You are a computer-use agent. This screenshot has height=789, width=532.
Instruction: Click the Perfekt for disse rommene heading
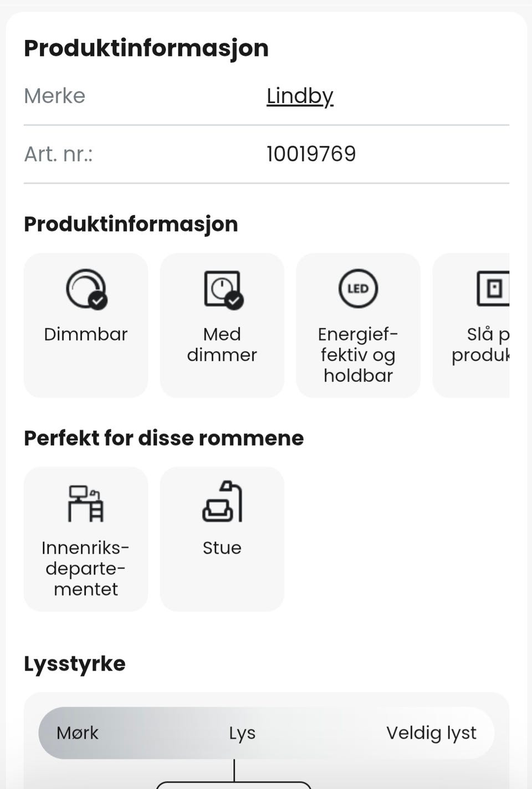164,438
